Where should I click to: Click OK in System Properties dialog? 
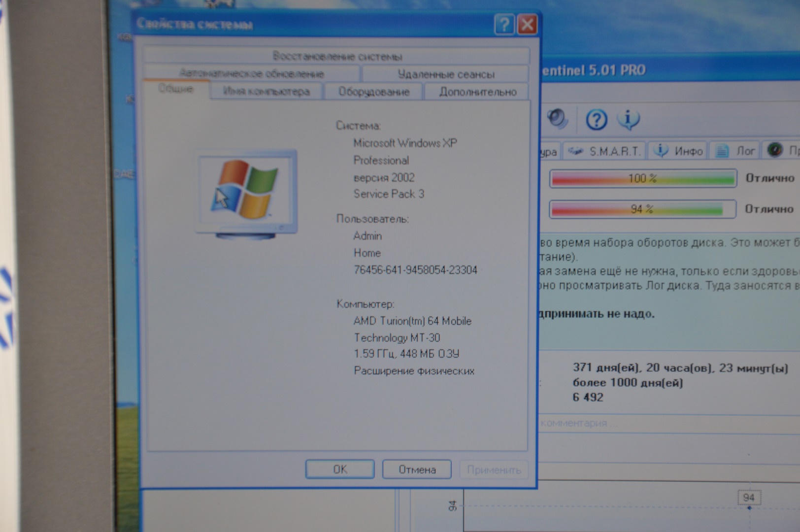coord(340,469)
